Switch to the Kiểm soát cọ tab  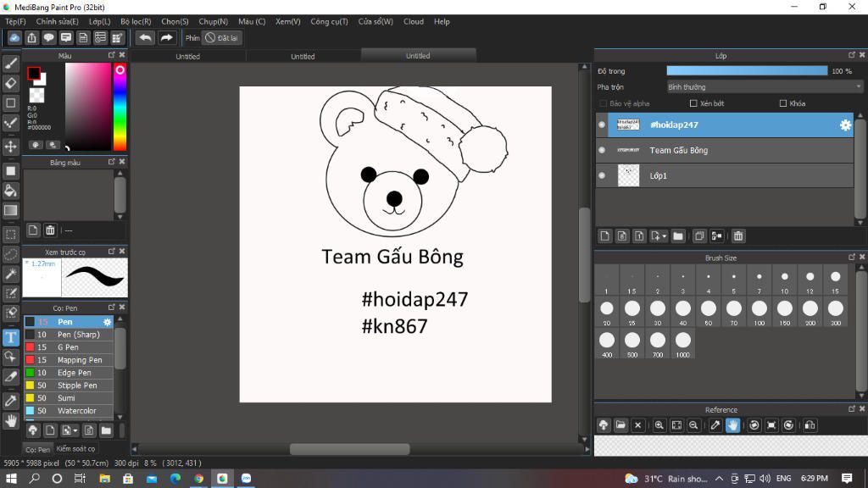click(x=75, y=449)
